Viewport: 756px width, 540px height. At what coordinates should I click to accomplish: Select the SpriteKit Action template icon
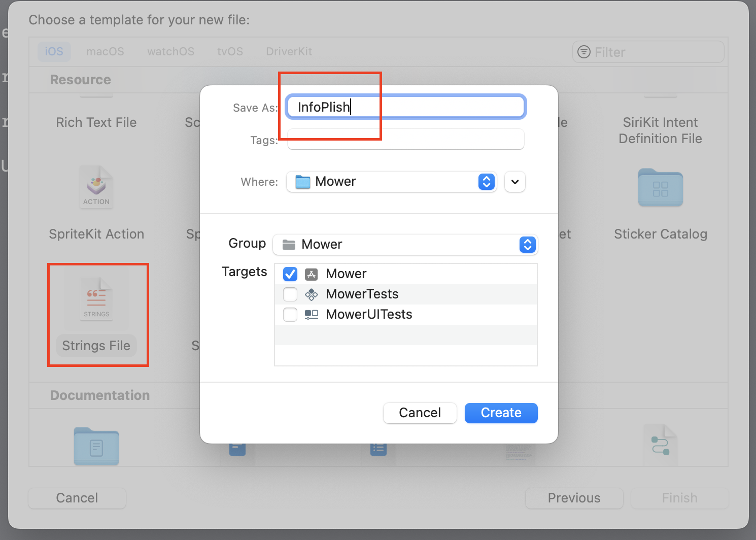[96, 187]
